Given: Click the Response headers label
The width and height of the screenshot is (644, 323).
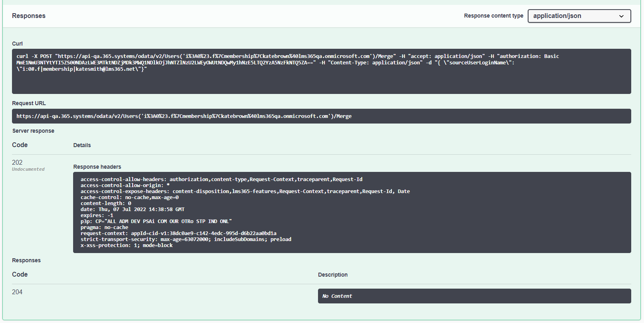Looking at the screenshot, I should tap(97, 167).
